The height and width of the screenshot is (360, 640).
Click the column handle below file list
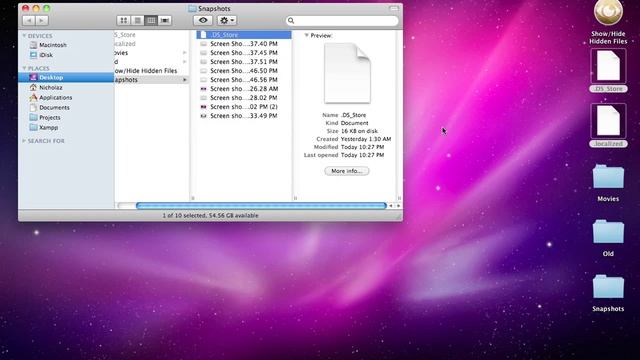295,198
